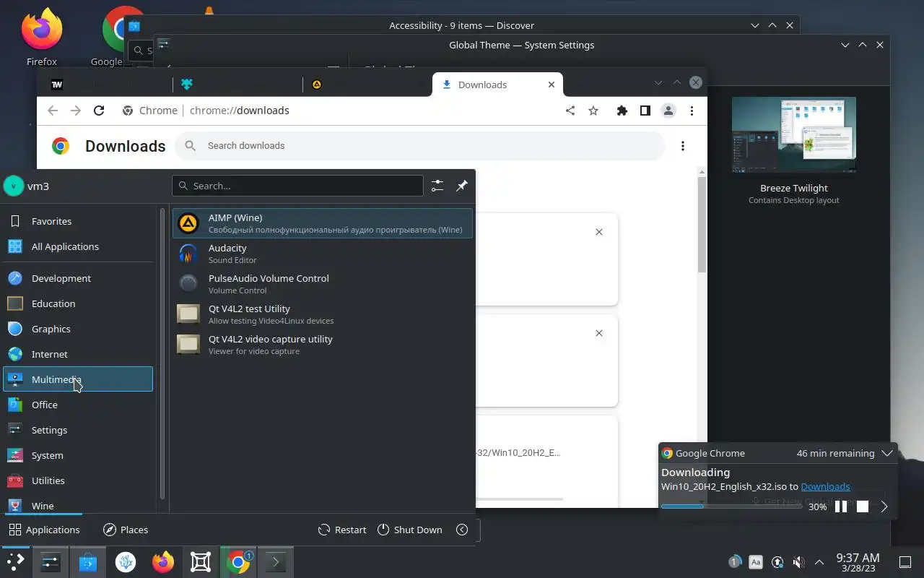Click Shut Down in the launcher
Viewport: 924px width, 578px height.
[x=410, y=530]
